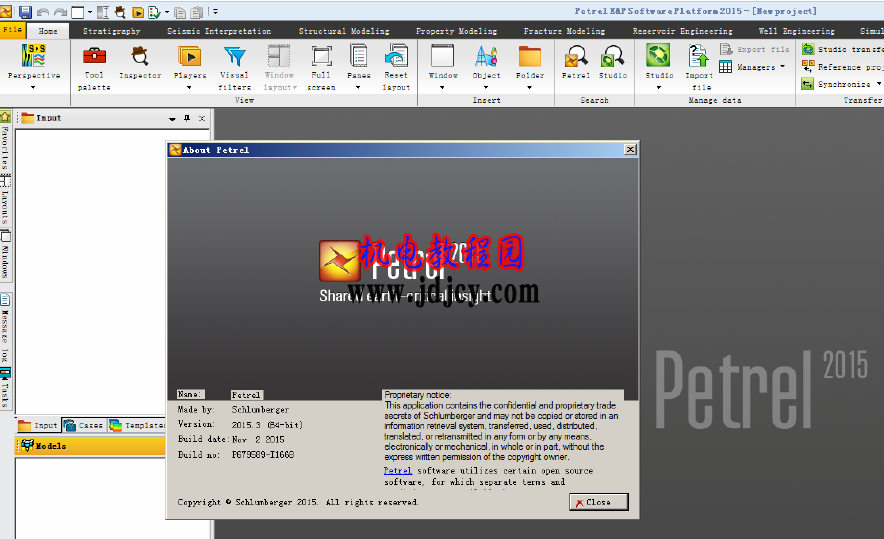Click the Petrel open source link
The height and width of the screenshot is (539, 884).
point(397,471)
